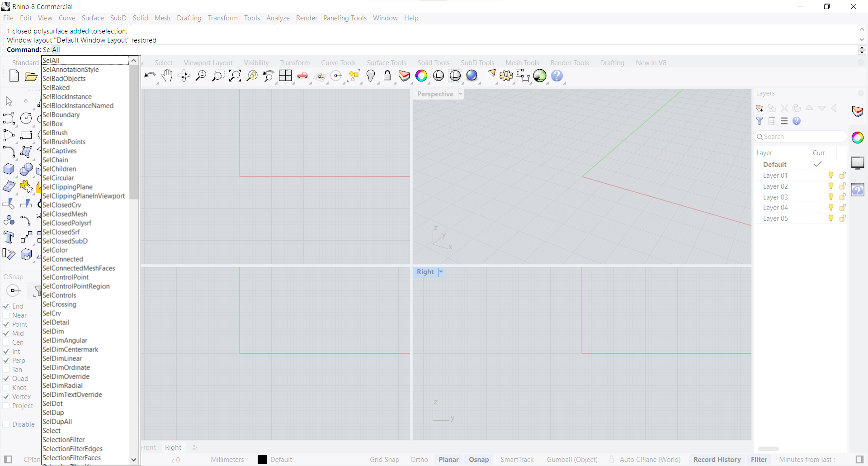Toggle the Layer 03 lightbulb visibility
The height and width of the screenshot is (466, 868).
[x=830, y=197]
